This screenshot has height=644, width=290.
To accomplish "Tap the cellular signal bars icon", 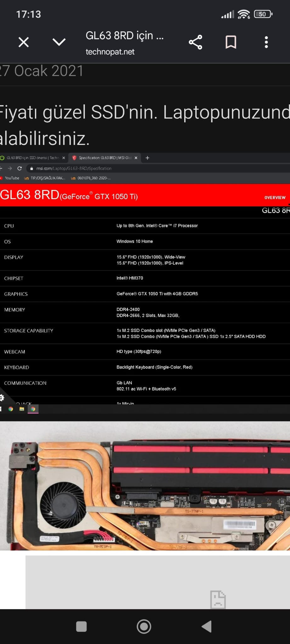I will 228,14.
